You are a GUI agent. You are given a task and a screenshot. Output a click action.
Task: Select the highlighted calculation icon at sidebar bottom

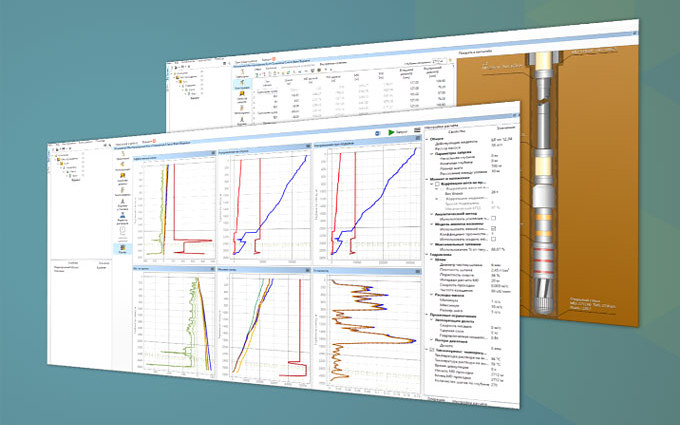point(123,248)
